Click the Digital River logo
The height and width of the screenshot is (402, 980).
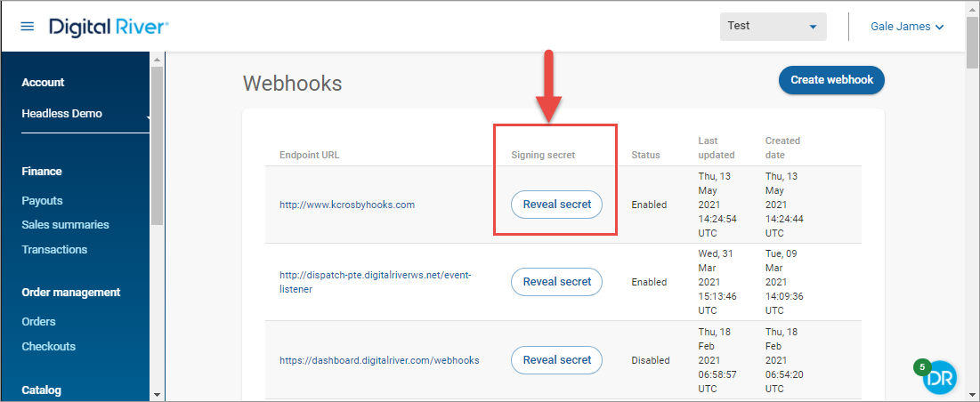pos(109,27)
